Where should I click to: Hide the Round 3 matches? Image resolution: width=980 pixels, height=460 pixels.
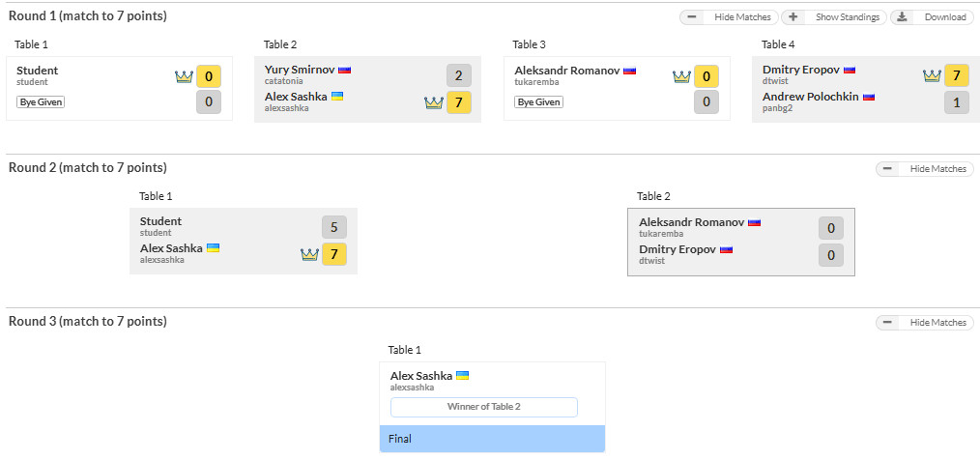925,323
